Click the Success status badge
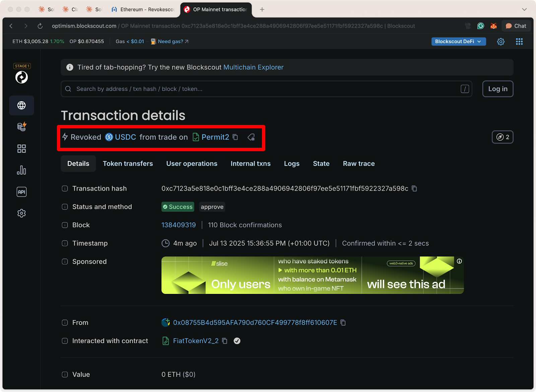 (178, 207)
